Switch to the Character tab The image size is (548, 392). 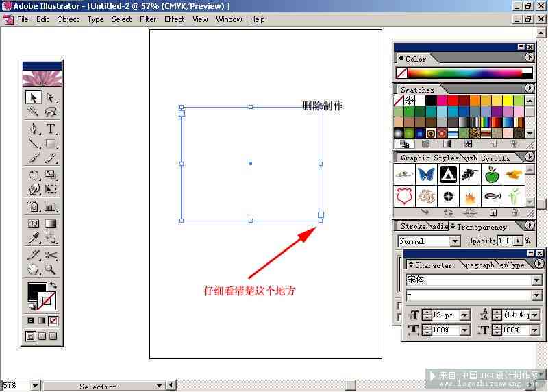pos(434,265)
